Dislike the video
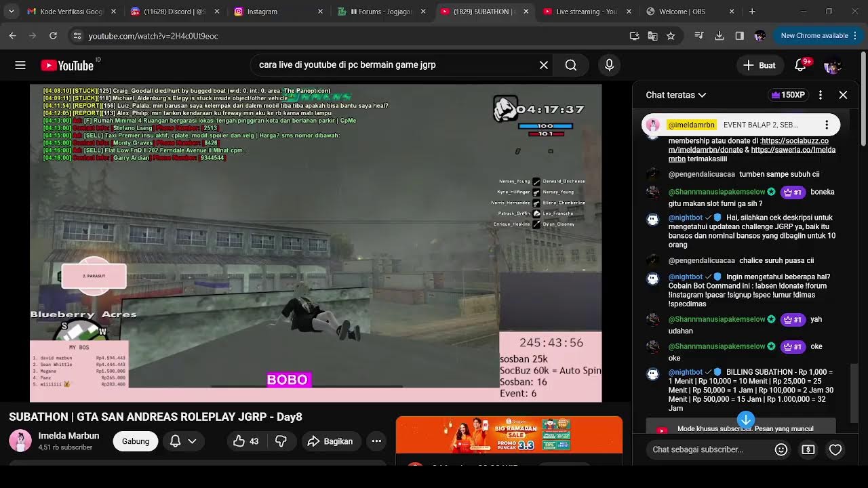Screen dimensions: 868x488 click(x=281, y=441)
